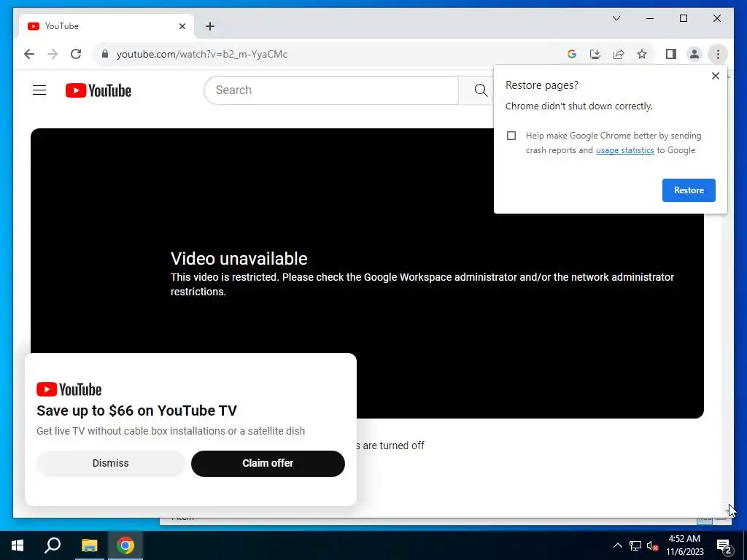
Task: Click the Claim offer button
Action: (x=268, y=463)
